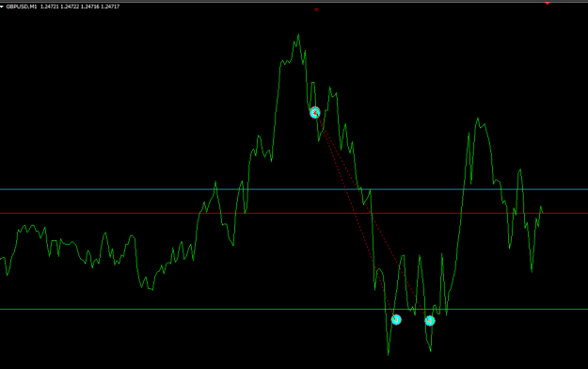Click the small red marker above the peak

point(316,9)
